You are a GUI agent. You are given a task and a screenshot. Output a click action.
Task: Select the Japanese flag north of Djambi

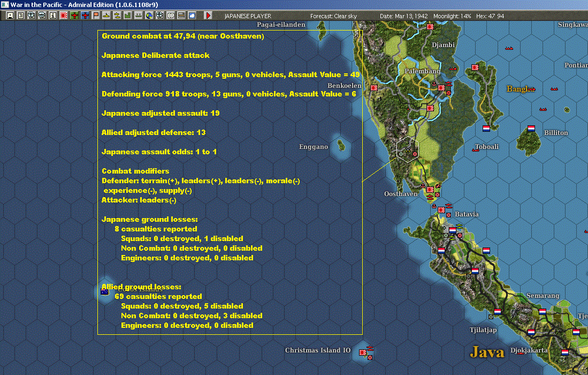pyautogui.click(x=430, y=27)
